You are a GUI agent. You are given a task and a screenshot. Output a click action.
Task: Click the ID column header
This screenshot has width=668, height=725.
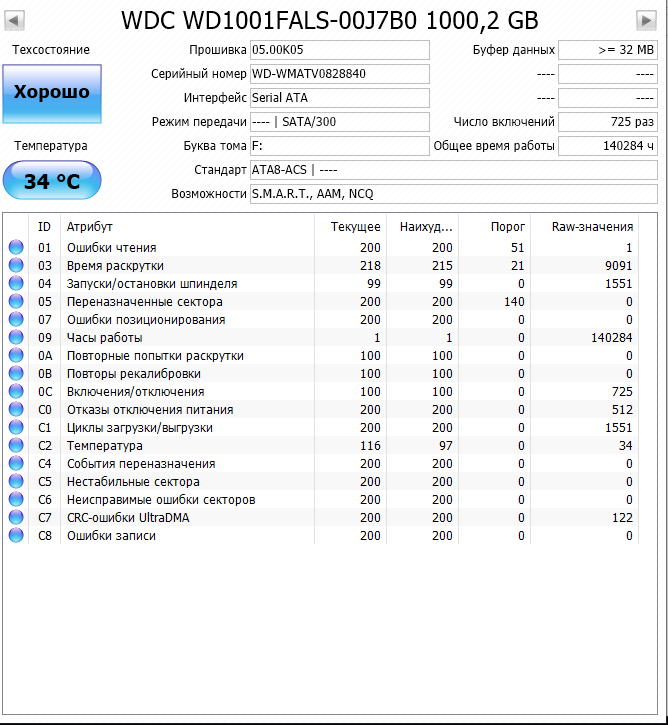(44, 227)
